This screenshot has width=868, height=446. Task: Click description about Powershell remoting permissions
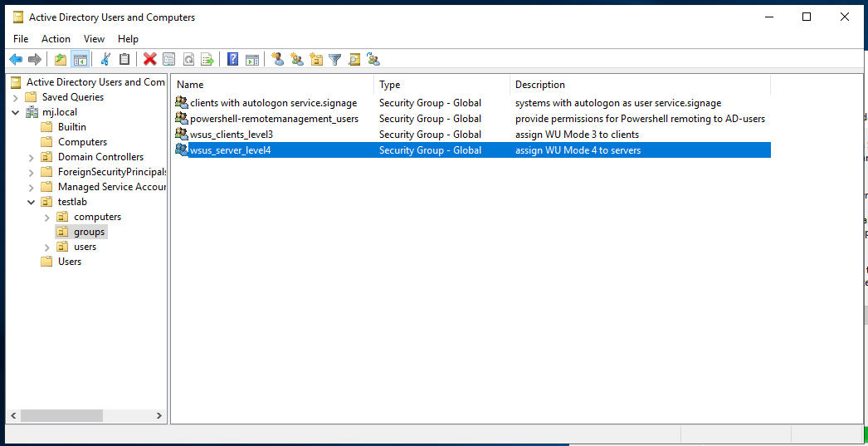(x=640, y=119)
